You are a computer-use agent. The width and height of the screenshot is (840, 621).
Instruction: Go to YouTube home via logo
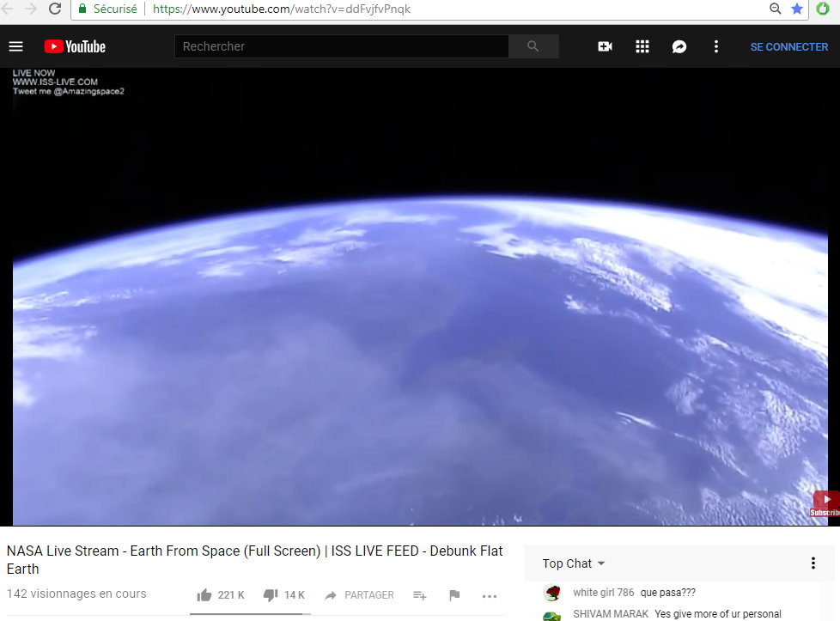[75, 46]
